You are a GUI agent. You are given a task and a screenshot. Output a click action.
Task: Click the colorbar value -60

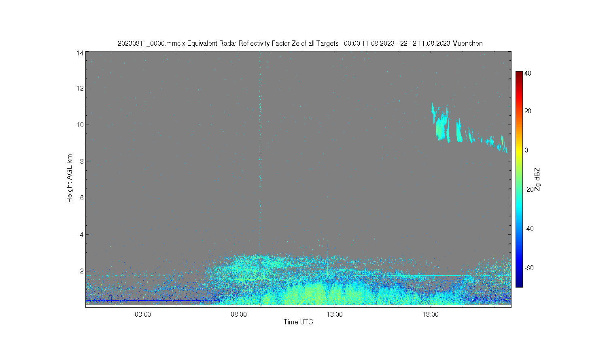pos(529,268)
